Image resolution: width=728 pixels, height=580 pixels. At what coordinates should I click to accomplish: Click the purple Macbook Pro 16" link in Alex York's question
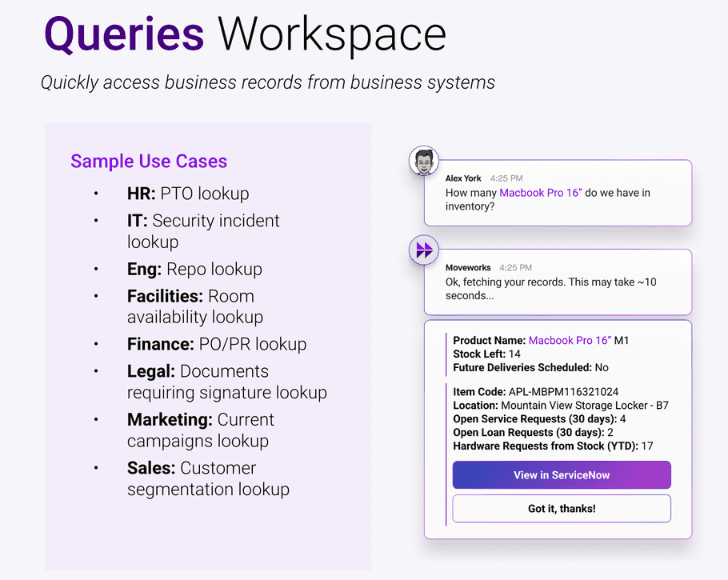(x=541, y=193)
